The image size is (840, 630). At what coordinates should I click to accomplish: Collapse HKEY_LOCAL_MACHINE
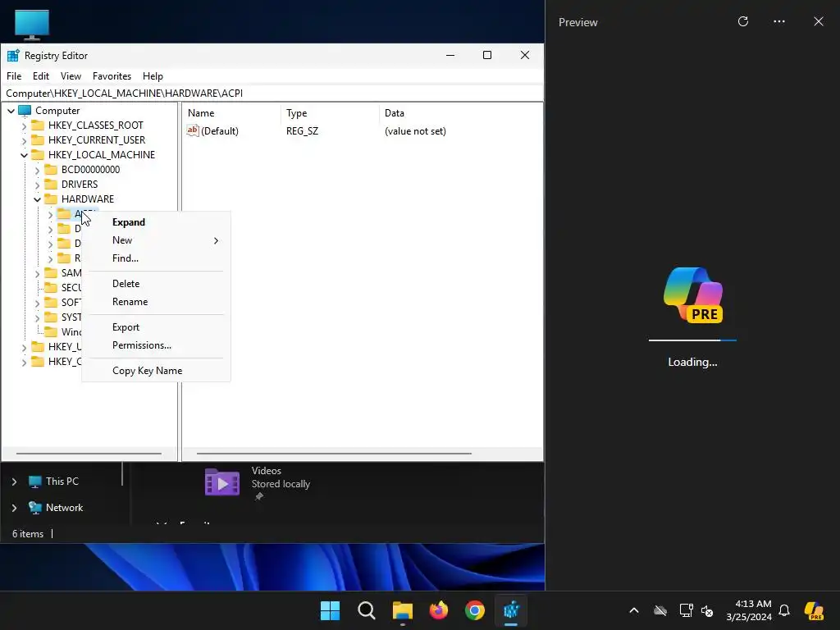point(24,155)
